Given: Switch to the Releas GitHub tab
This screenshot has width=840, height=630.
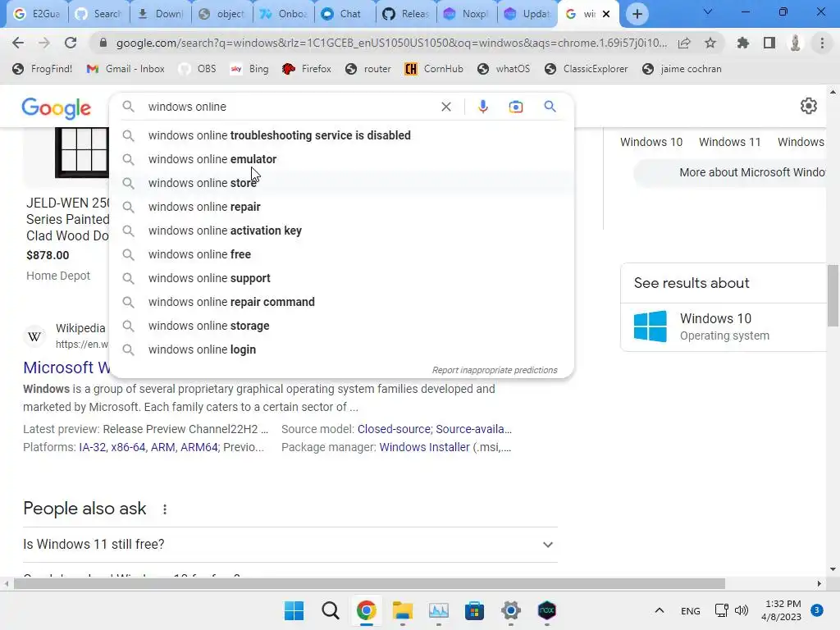Looking at the screenshot, I should click(x=405, y=14).
